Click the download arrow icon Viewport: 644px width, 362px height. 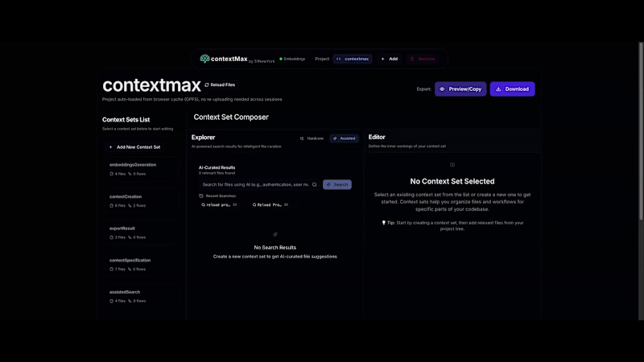pos(498,89)
